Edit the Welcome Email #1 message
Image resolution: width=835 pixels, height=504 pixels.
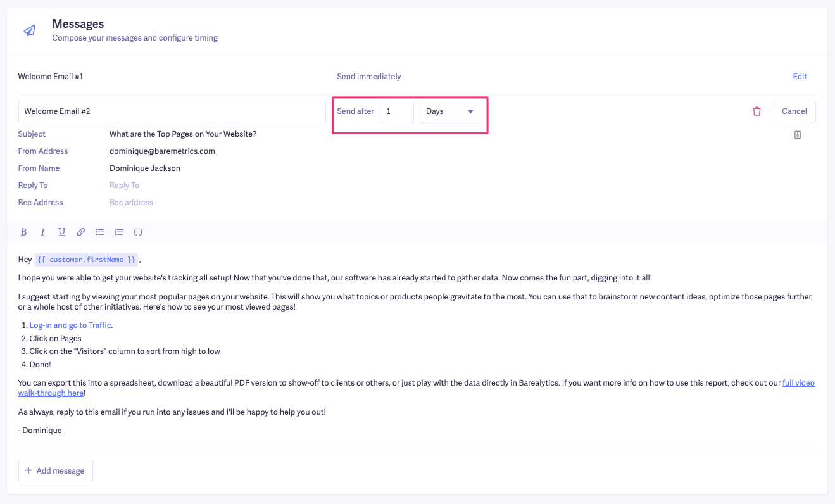(x=800, y=77)
